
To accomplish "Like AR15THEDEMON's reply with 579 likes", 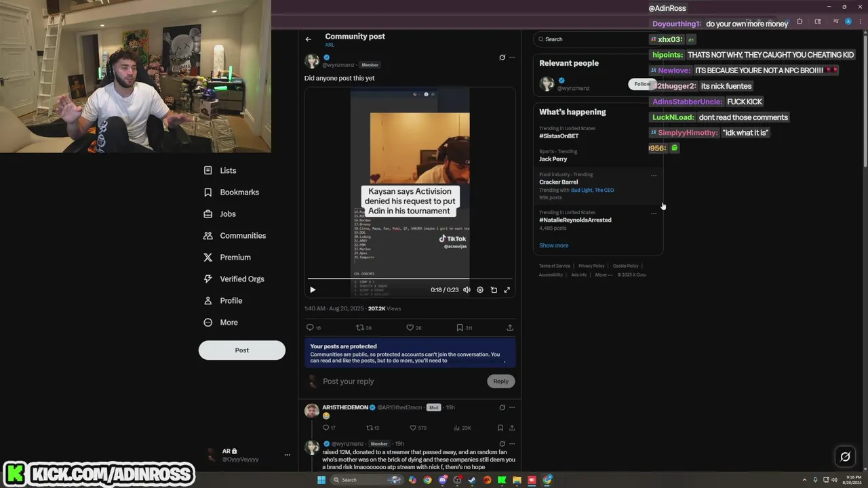I will [x=418, y=428].
